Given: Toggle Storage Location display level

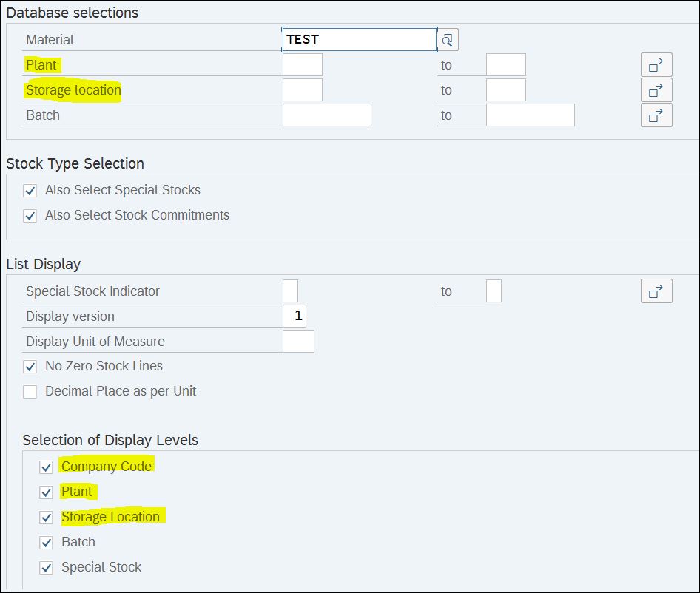Looking at the screenshot, I should point(47,517).
